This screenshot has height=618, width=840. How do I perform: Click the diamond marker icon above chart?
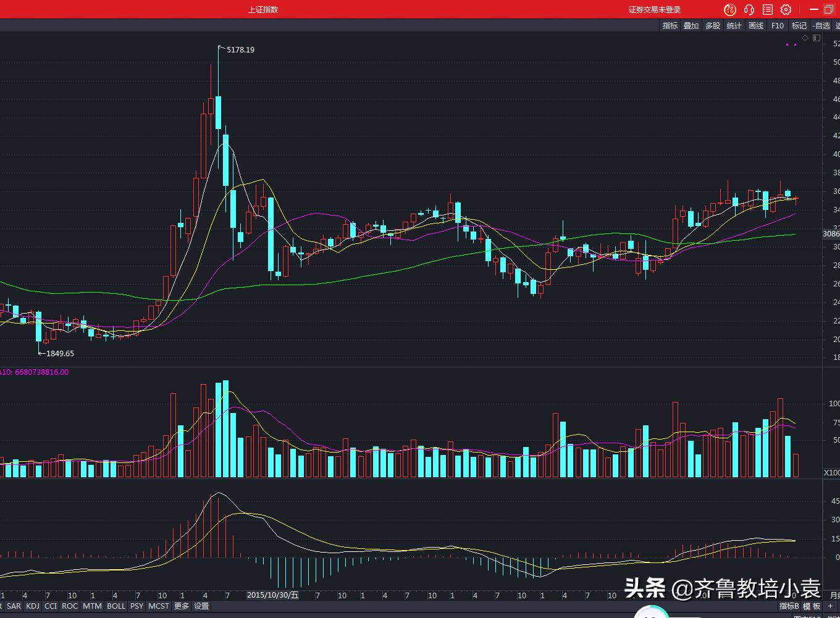805,38
